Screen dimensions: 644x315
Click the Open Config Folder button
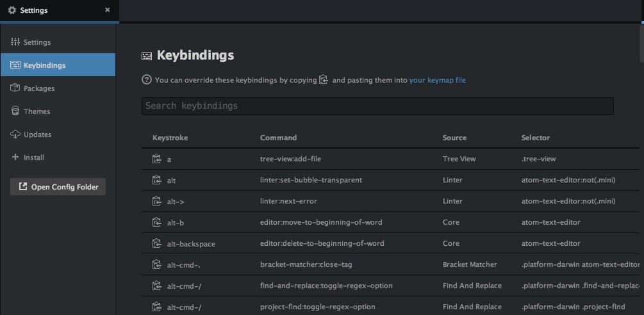[x=58, y=187]
